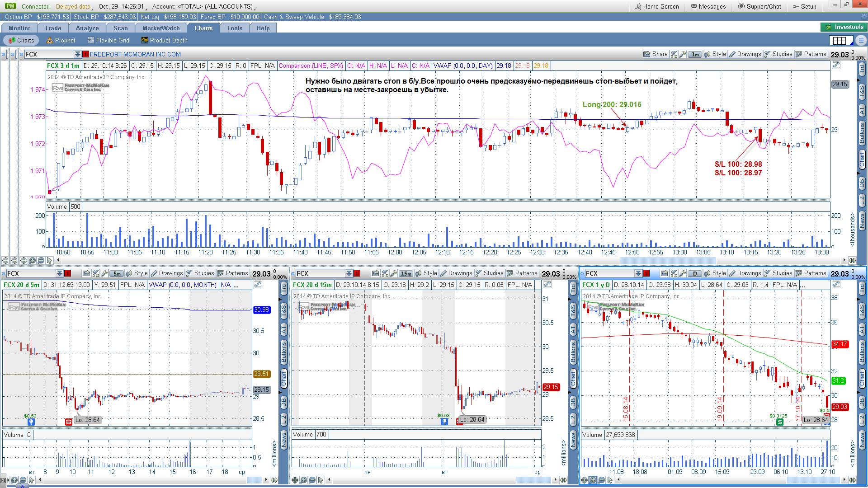The width and height of the screenshot is (868, 488).
Task: Click the 15m chart's time scroll thumb
Action: 533,480
